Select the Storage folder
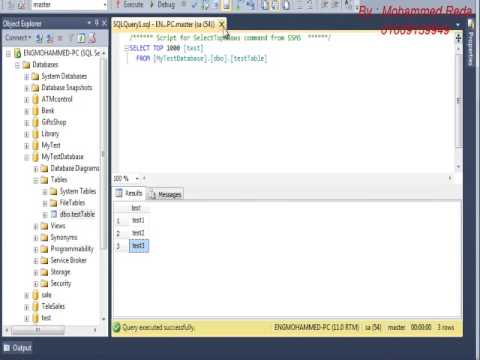Image resolution: width=480 pixels, height=360 pixels. pos(60,272)
